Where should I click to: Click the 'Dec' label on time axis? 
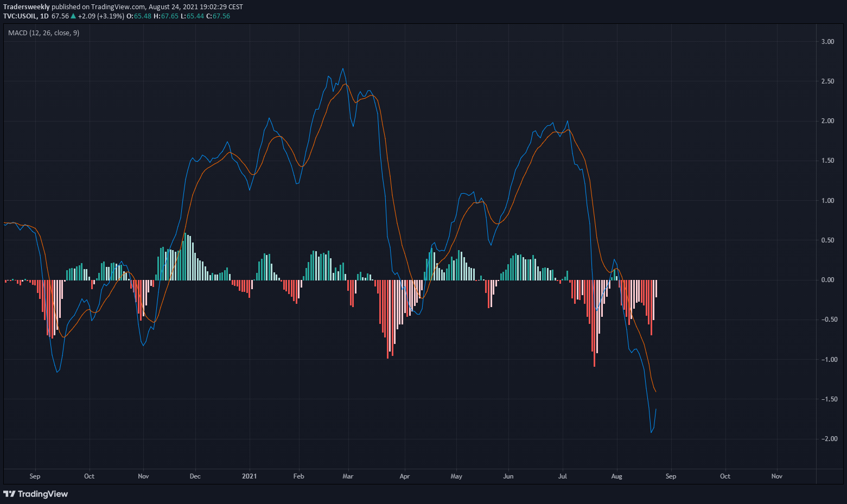point(195,476)
